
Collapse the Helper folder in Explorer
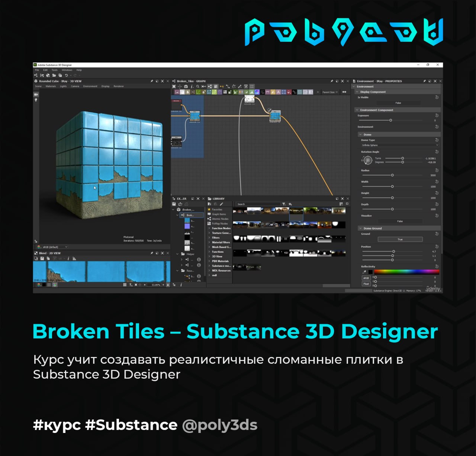click(x=177, y=254)
